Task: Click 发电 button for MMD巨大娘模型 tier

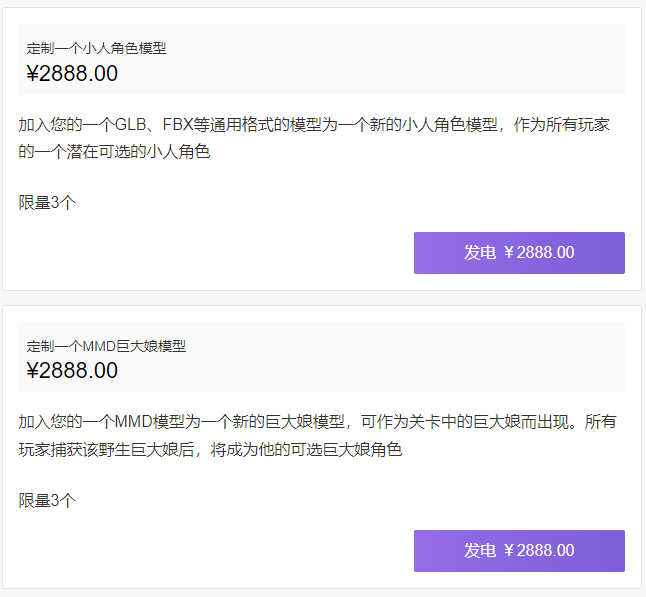Action: (x=519, y=550)
